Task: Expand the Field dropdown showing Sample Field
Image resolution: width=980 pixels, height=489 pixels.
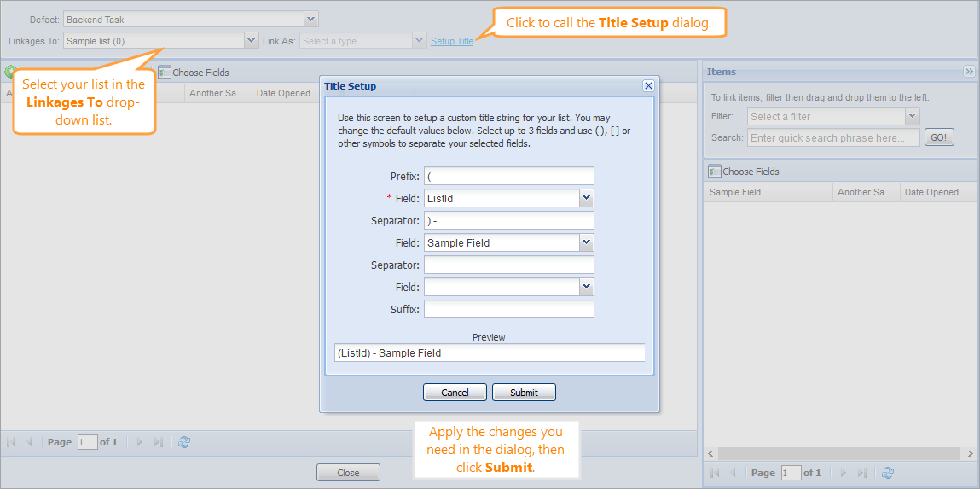Action: point(586,242)
